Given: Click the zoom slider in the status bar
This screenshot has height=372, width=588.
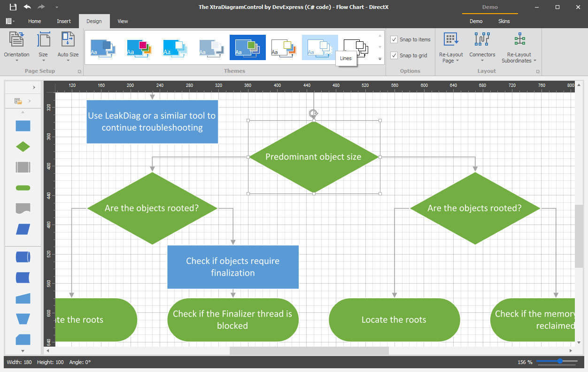Looking at the screenshot, I should coord(557,362).
